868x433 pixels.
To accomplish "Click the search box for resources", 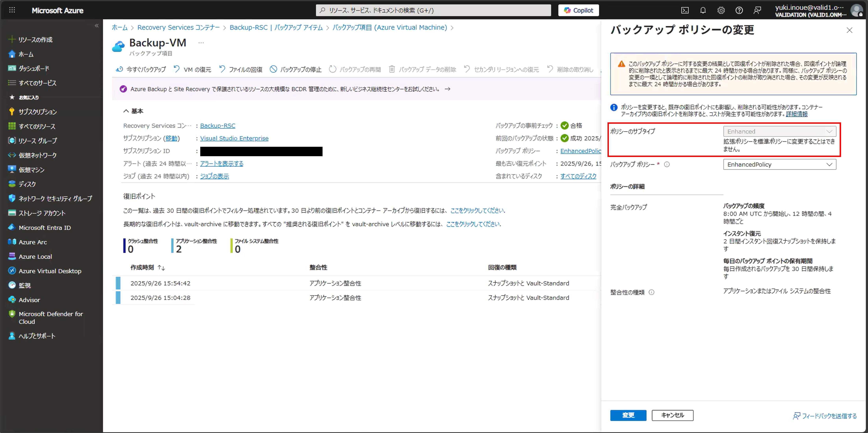I will (433, 10).
